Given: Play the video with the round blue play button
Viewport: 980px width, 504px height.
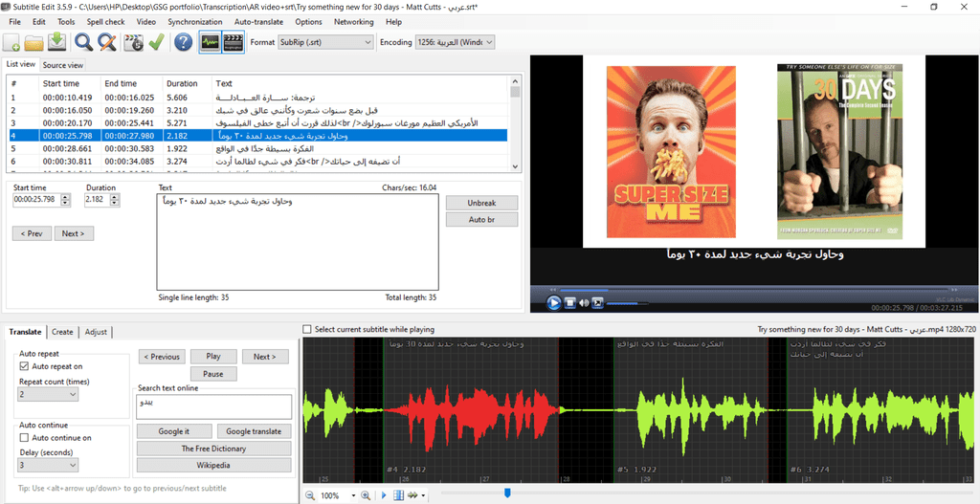Looking at the screenshot, I should point(554,303).
